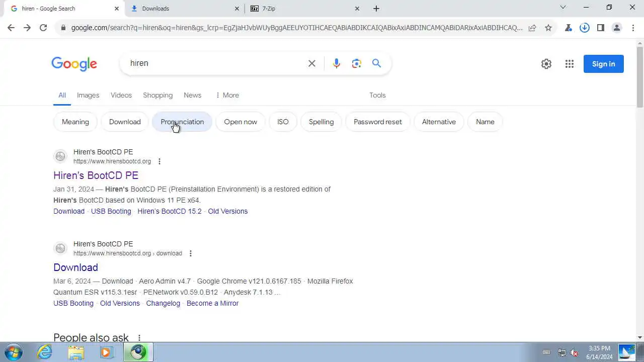This screenshot has height=362, width=644.
Task: Select the Images search tab
Action: [x=88, y=95]
